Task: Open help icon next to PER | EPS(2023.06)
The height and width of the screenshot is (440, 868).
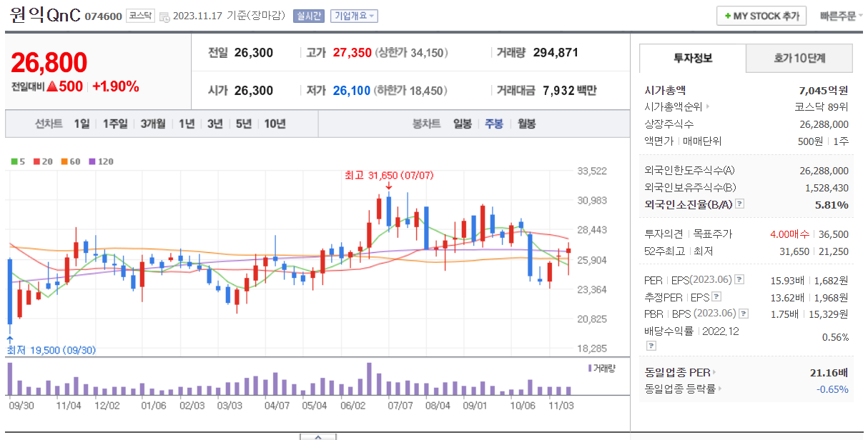Action: (739, 280)
